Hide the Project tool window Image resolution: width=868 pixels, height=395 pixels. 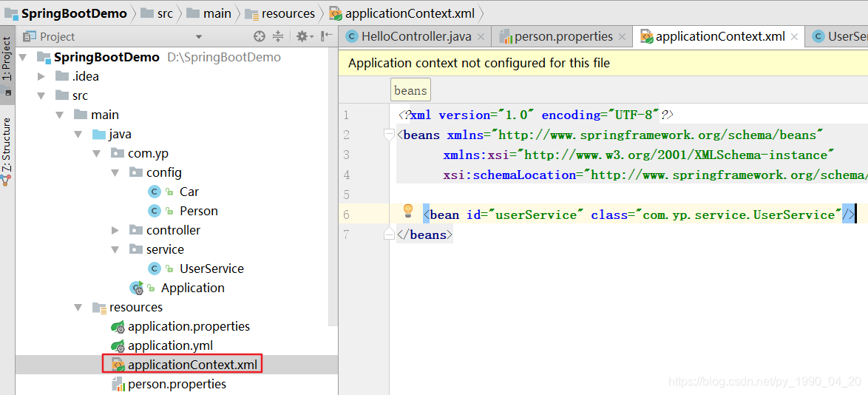327,36
